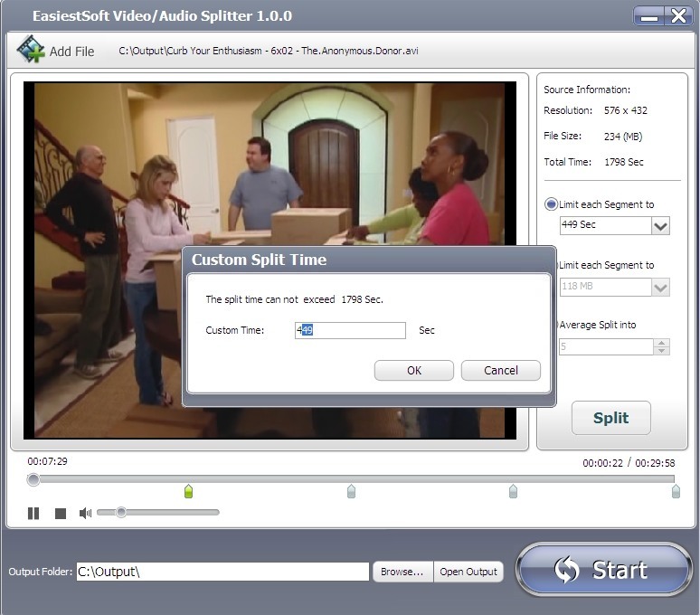Click the Add File film icon
Screen dimensions: 700x615
pyautogui.click(x=31, y=49)
